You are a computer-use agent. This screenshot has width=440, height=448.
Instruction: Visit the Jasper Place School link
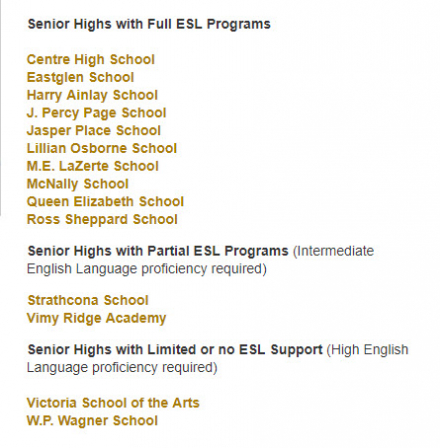[94, 130]
